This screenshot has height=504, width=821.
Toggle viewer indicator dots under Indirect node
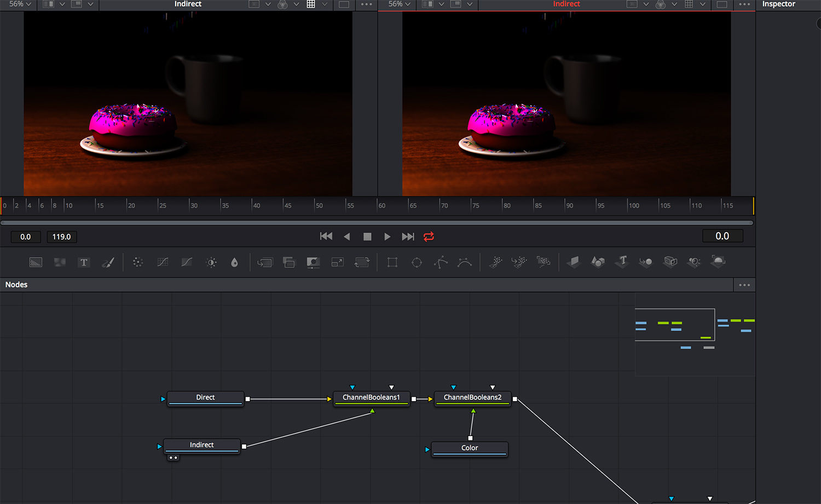pos(174,457)
